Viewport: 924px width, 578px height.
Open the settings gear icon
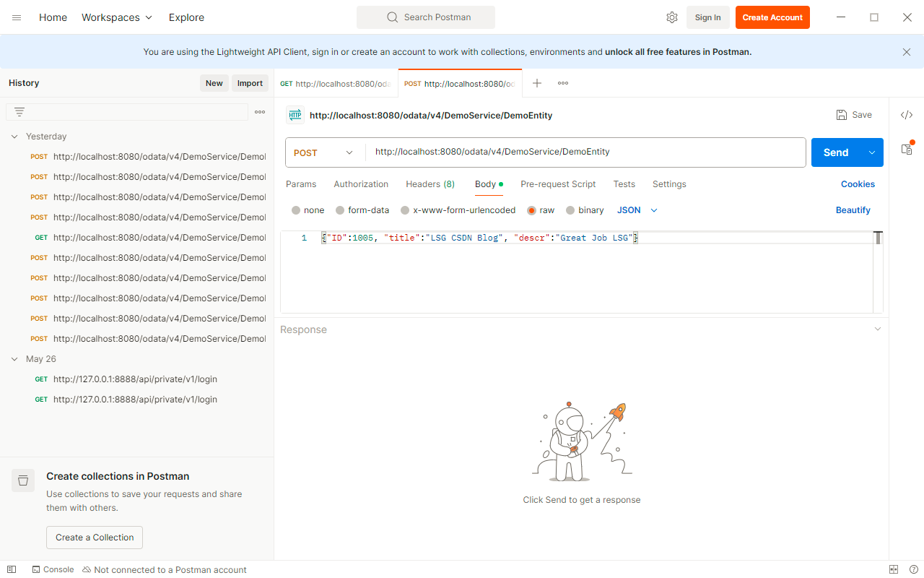(x=672, y=17)
